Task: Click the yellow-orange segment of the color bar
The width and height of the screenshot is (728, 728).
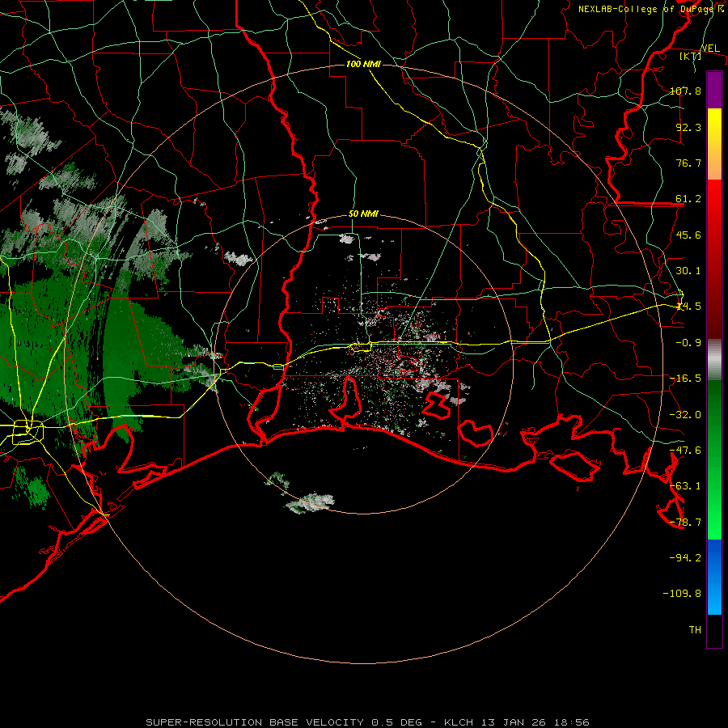Action: 714,144
